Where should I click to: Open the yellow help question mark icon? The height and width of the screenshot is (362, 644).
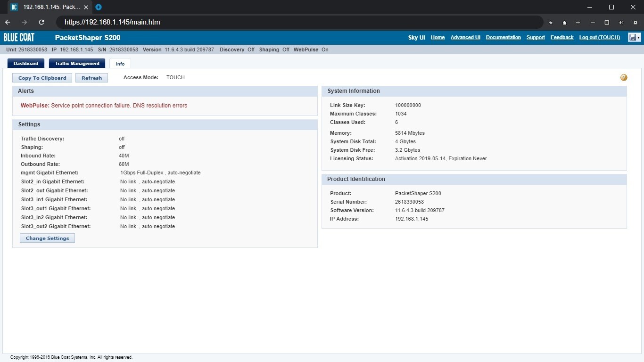click(624, 77)
